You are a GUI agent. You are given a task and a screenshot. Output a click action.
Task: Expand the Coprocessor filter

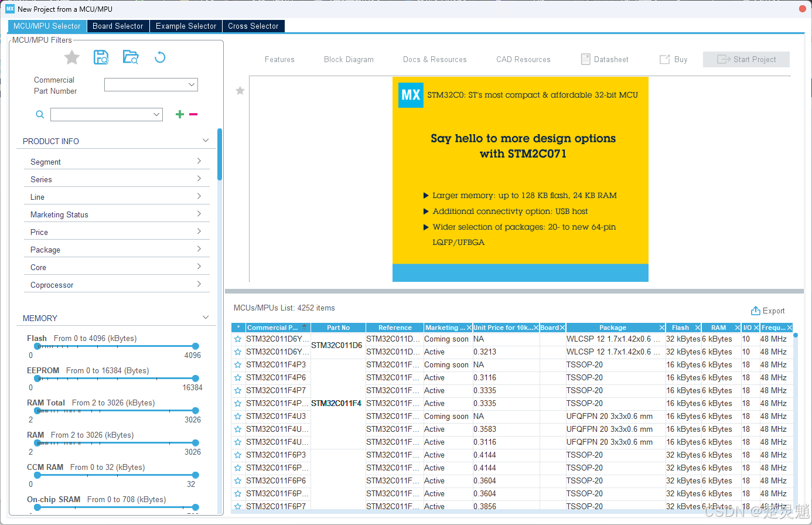pos(199,284)
